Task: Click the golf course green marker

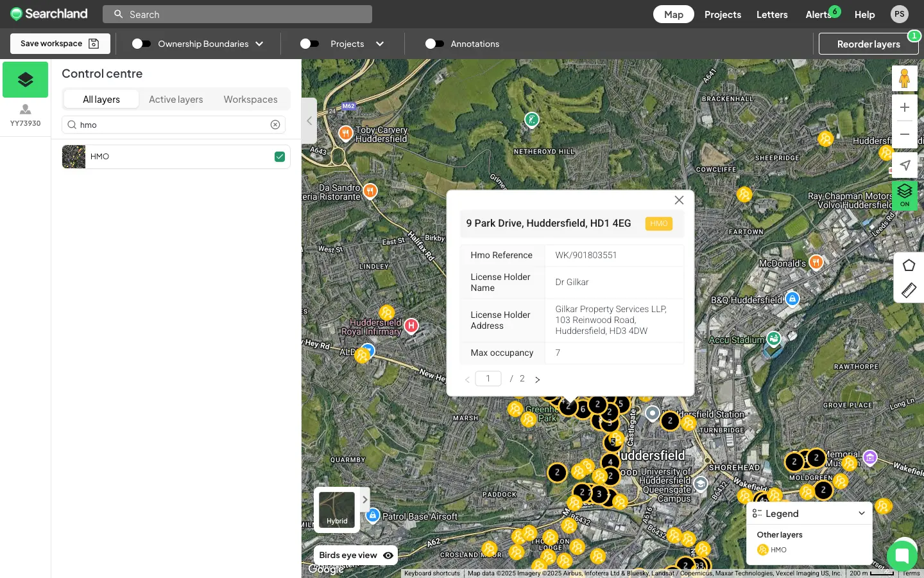Action: pos(531,119)
